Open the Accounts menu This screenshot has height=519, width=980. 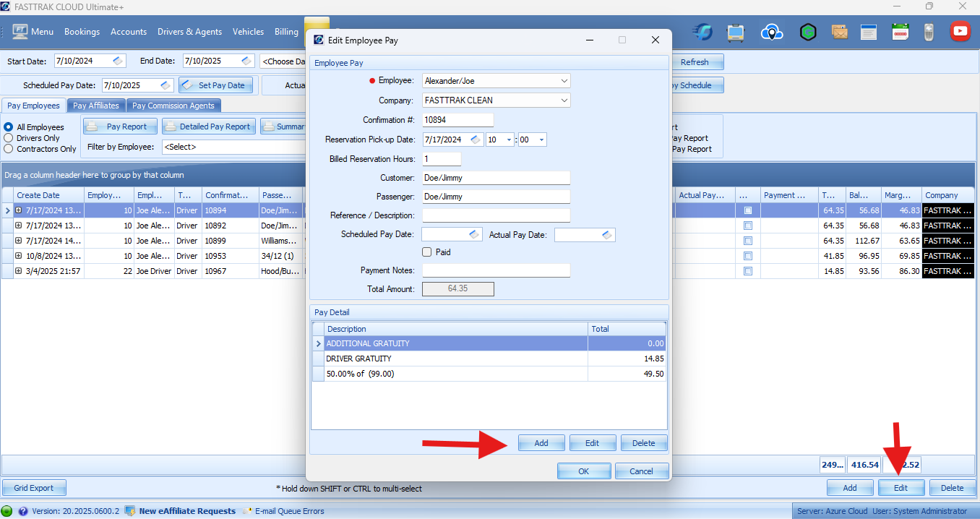tap(129, 32)
